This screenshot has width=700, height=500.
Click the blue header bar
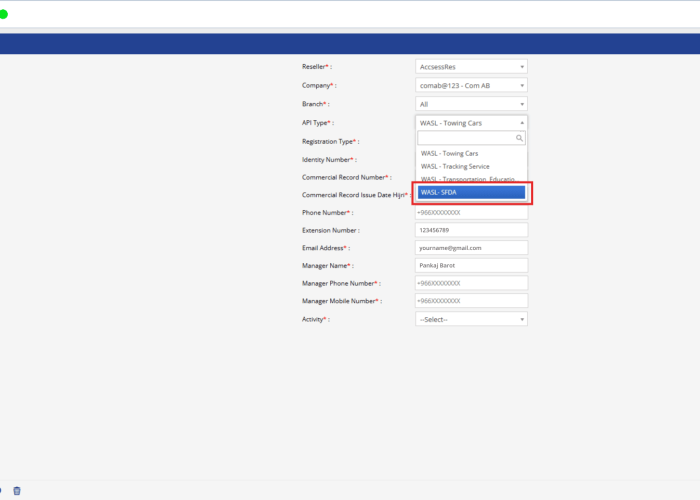[350, 43]
